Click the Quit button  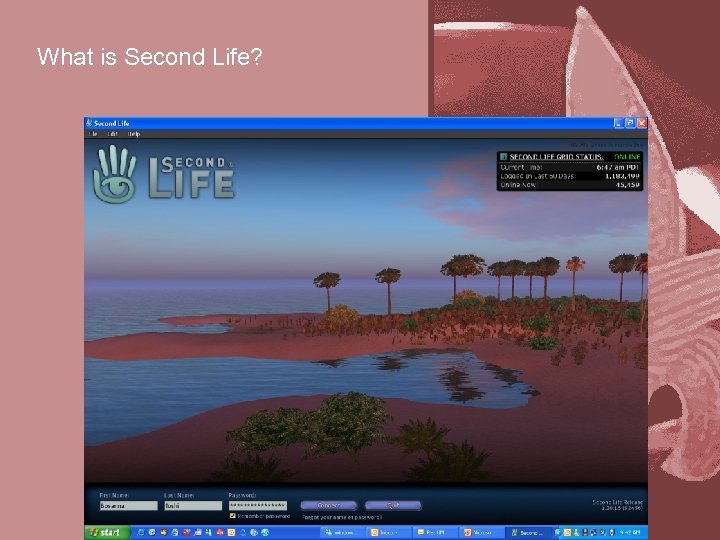[x=393, y=506]
